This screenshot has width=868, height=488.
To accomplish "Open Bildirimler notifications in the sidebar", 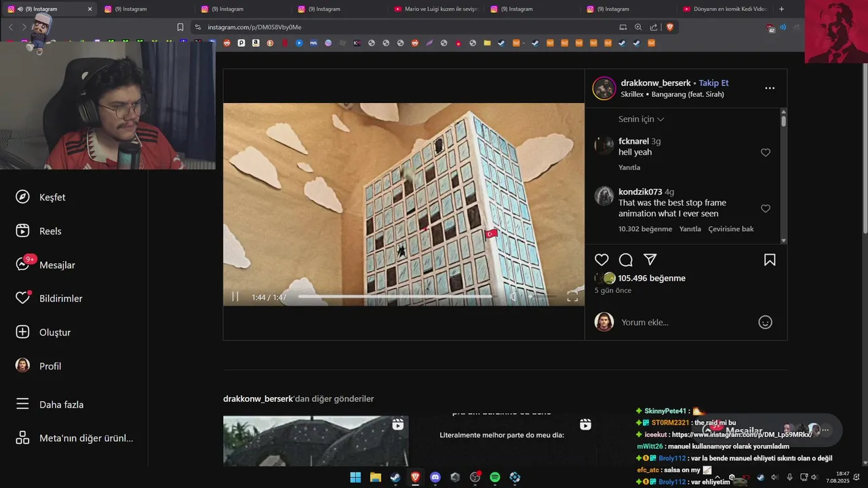I will coord(49,298).
